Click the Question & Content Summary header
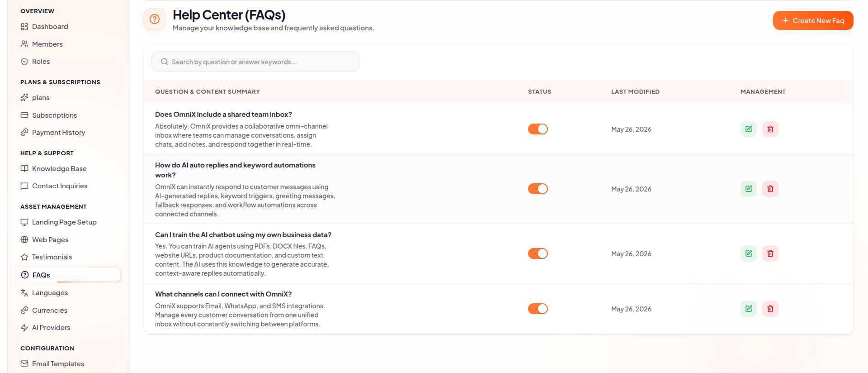 coord(208,91)
